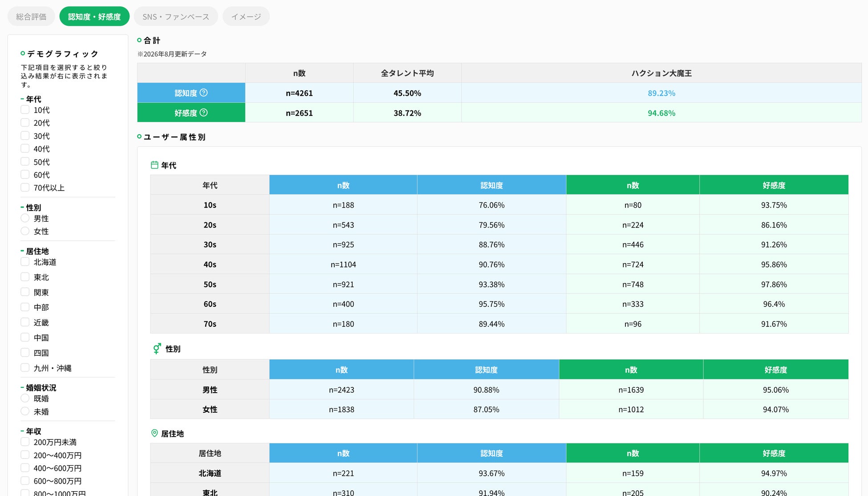This screenshot has height=496, width=868.
Task: Click the location pin icon beside 居住地
Action: (x=154, y=433)
